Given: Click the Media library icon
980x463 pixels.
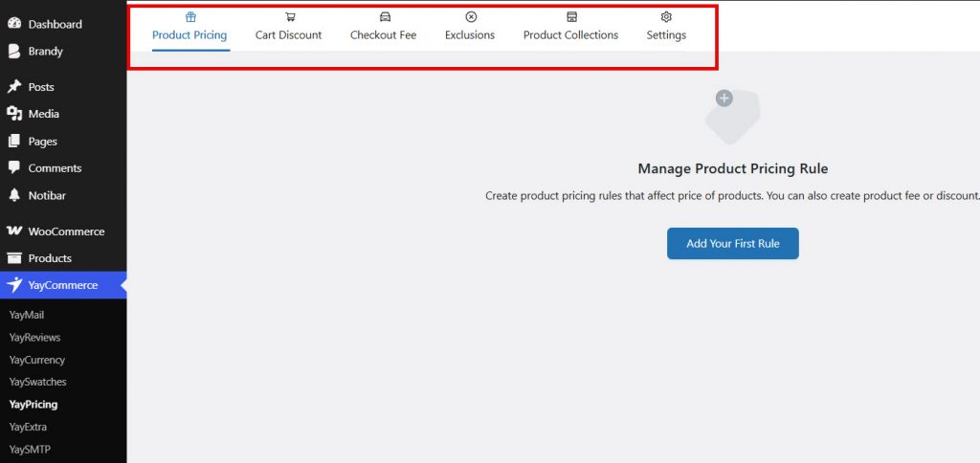Looking at the screenshot, I should pos(14,114).
